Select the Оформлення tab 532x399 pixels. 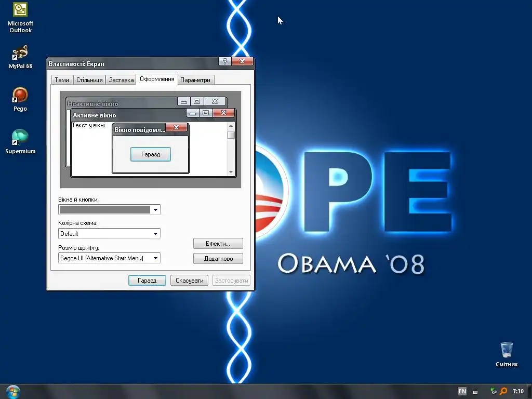pos(157,79)
